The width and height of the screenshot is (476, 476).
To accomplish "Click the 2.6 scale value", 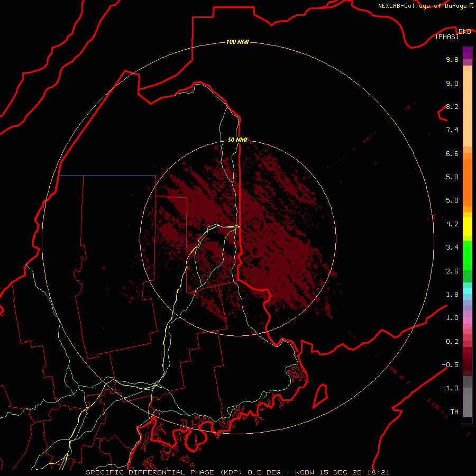I will tap(452, 271).
